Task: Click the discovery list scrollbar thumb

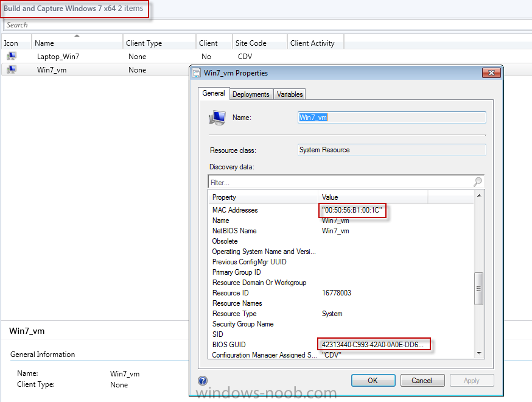Action: point(478,289)
